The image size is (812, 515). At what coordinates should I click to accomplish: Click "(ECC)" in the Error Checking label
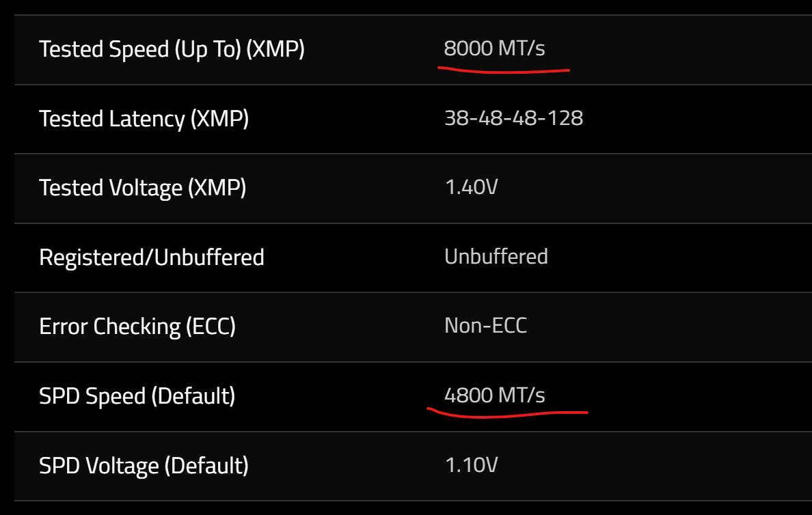click(211, 326)
